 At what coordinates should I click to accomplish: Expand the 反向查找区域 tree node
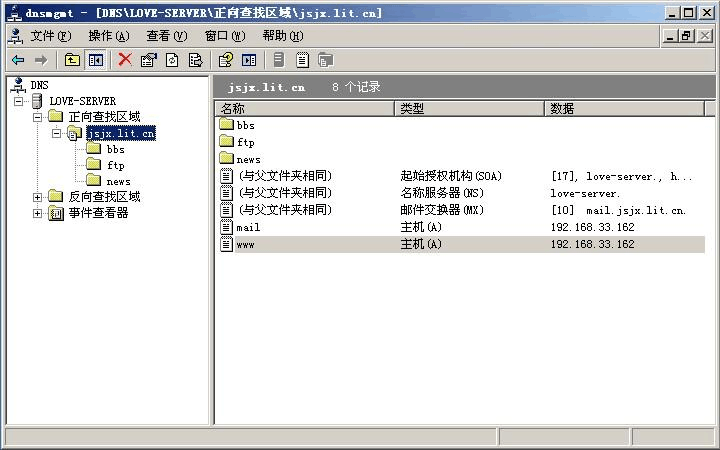[x=39, y=197]
